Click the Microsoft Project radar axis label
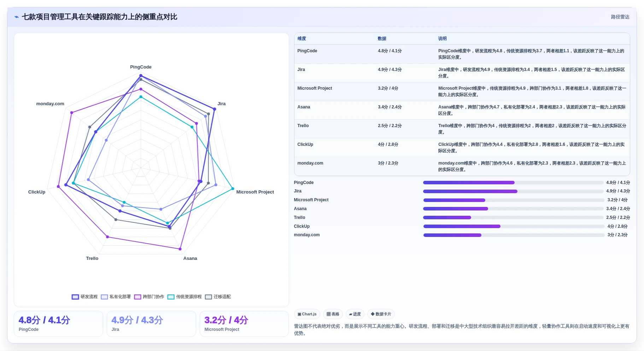The image size is (644, 351). point(255,192)
